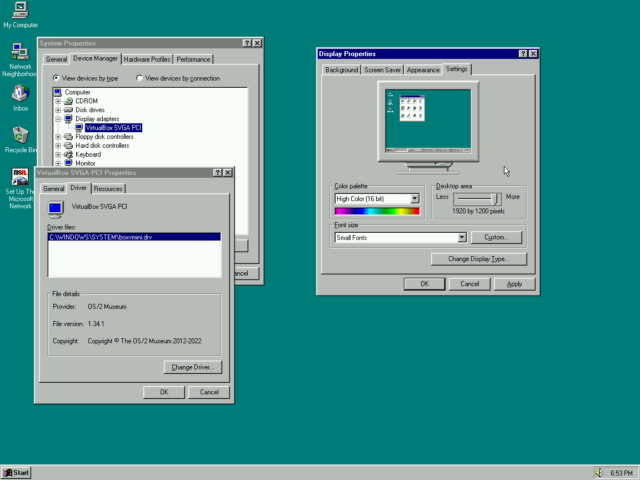Click OK in VirtualBox SVGA PCI Properties

[164, 392]
